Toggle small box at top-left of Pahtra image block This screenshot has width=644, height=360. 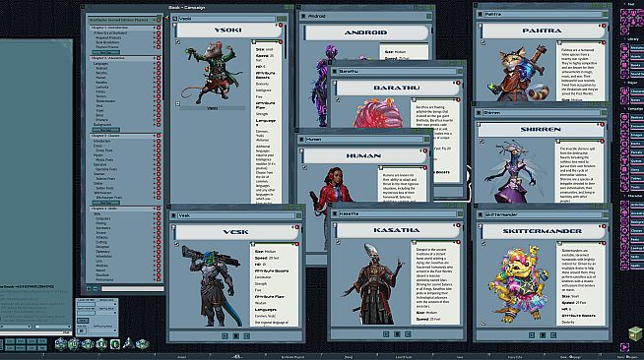[483, 42]
